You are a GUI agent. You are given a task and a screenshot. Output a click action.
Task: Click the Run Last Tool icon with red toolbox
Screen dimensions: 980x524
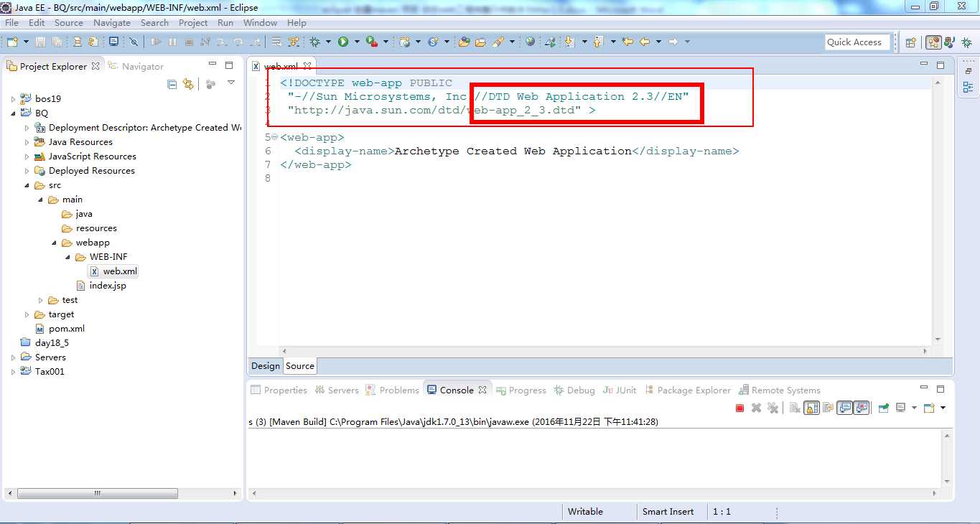click(x=371, y=42)
